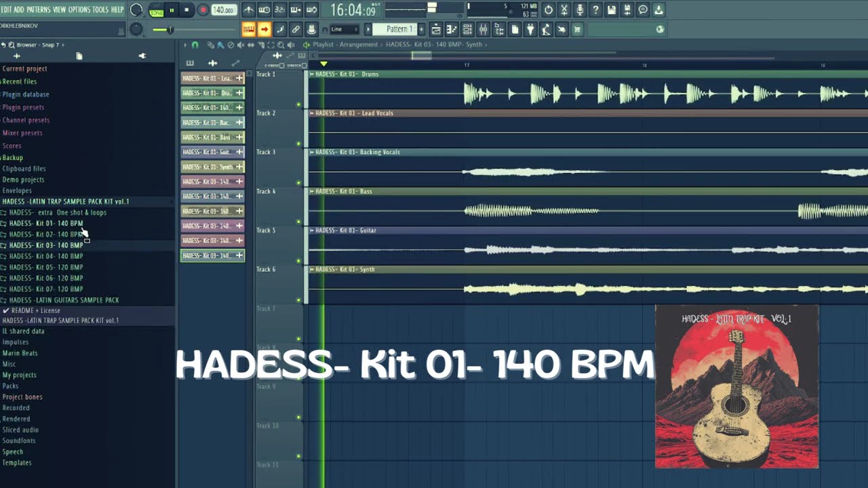Open the EDIT menu
Image resolution: width=868 pixels, height=488 pixels.
6,9
